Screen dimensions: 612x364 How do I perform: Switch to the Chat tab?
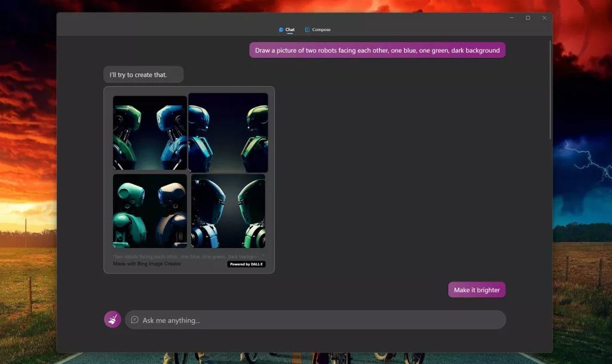point(287,30)
